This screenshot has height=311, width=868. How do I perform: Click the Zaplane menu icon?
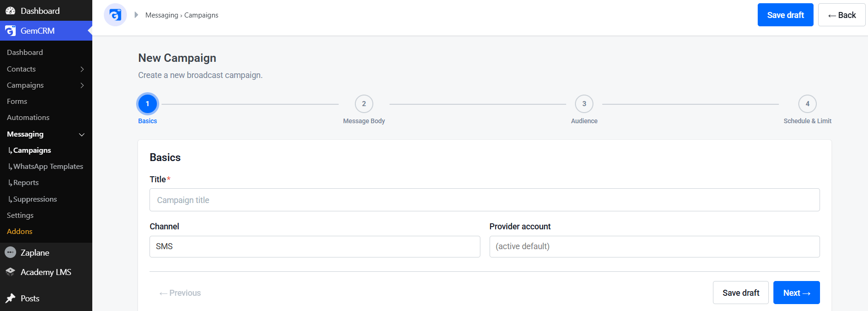(10, 252)
